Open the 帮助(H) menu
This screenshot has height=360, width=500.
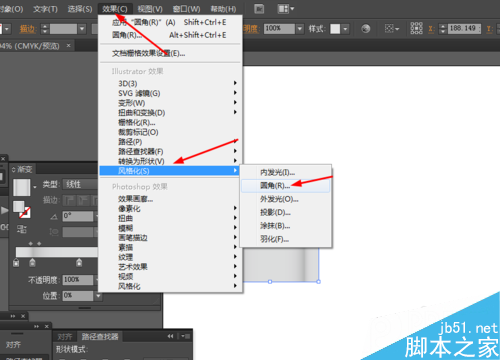coord(223,9)
